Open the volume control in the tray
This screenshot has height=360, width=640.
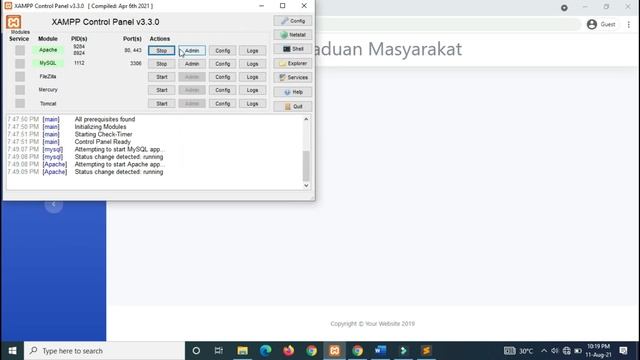point(555,351)
